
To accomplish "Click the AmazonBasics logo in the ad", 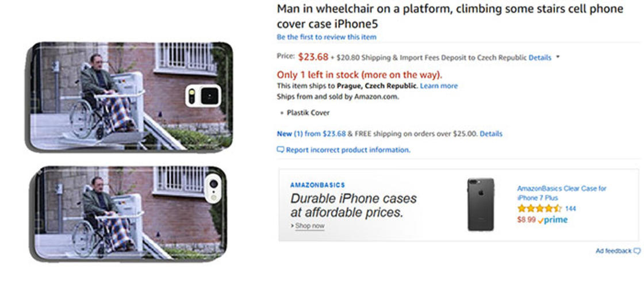I will (317, 185).
